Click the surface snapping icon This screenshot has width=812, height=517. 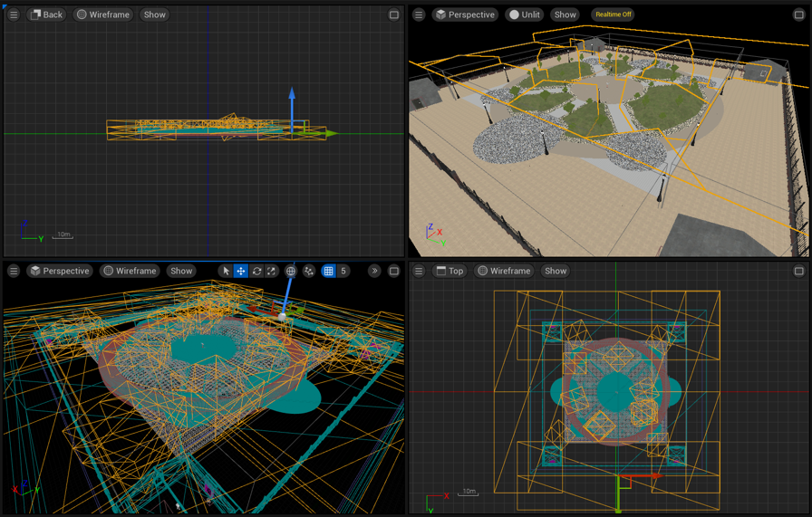click(309, 271)
